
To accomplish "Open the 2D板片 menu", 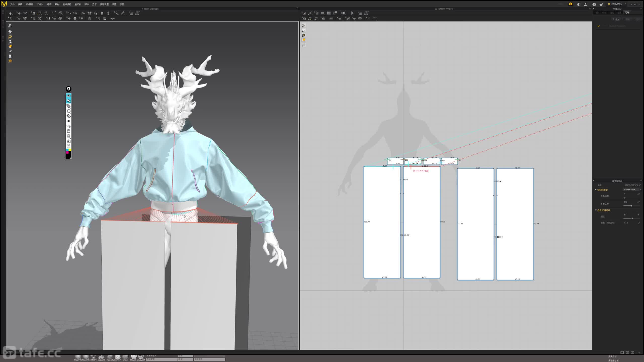I will [40, 4].
